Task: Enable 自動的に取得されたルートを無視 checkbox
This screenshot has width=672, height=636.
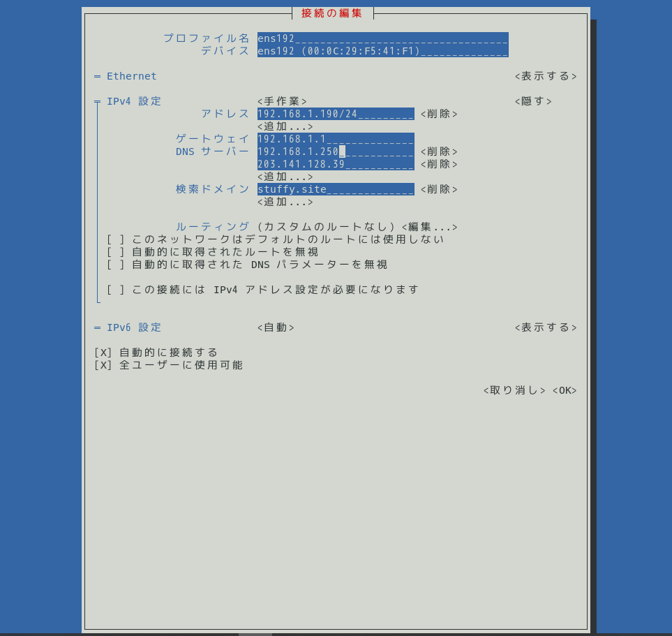Action: pyautogui.click(x=115, y=252)
